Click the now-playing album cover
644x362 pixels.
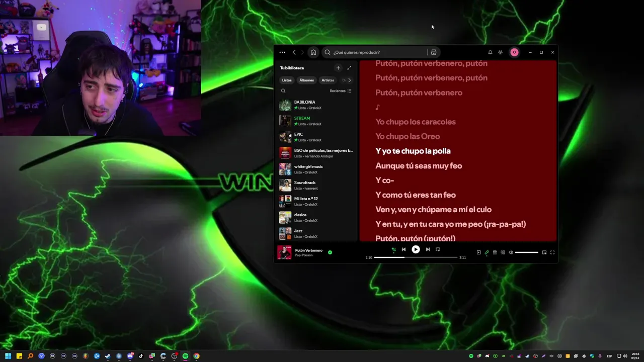tap(284, 252)
